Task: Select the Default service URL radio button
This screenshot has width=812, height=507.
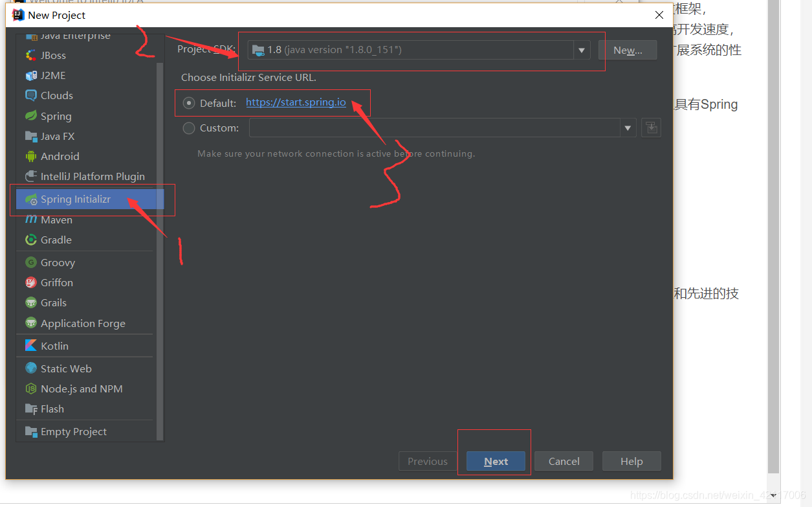Action: click(189, 103)
